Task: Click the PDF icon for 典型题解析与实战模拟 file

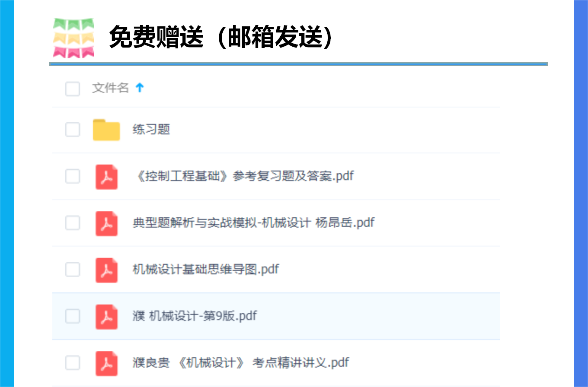Action: point(106,223)
